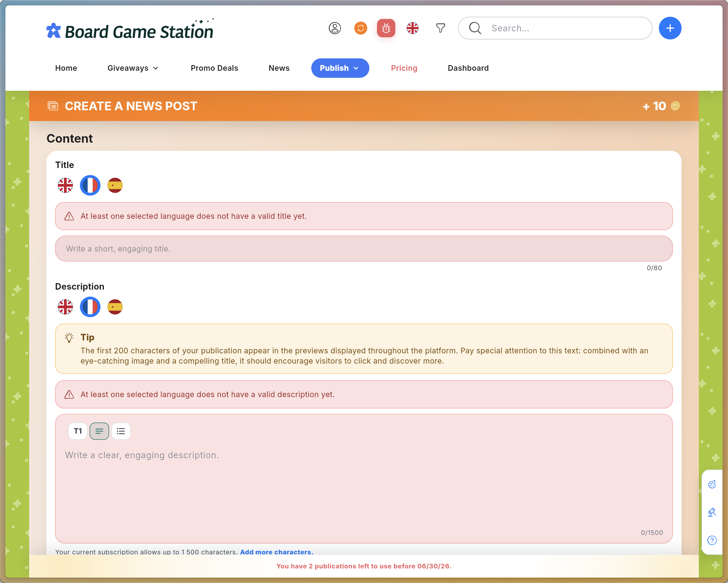The width and height of the screenshot is (728, 583).
Task: Click the orange refresh sync icon
Action: pyautogui.click(x=360, y=28)
